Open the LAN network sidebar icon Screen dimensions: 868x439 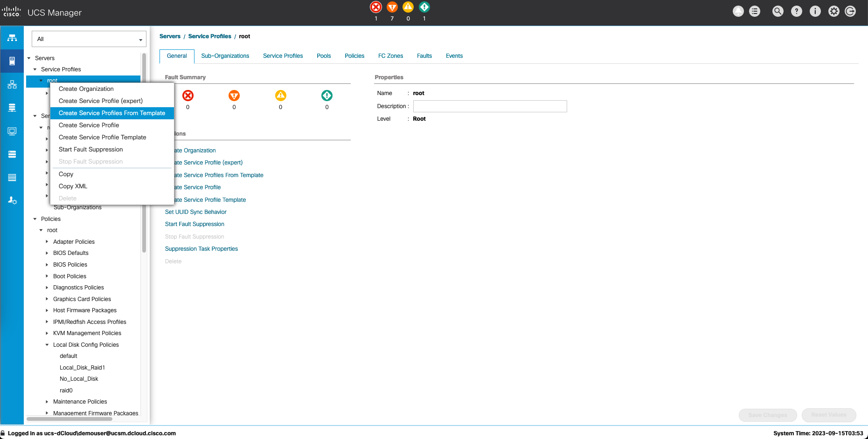click(x=12, y=84)
